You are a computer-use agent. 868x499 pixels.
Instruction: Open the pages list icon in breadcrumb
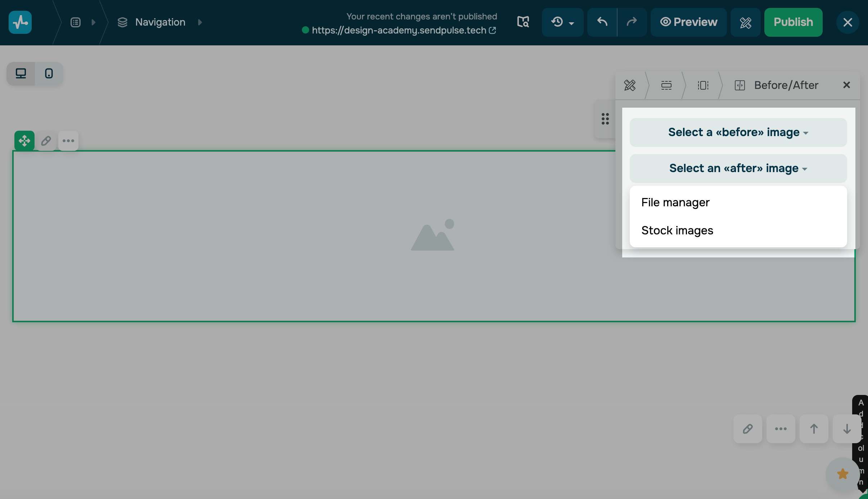tap(76, 22)
